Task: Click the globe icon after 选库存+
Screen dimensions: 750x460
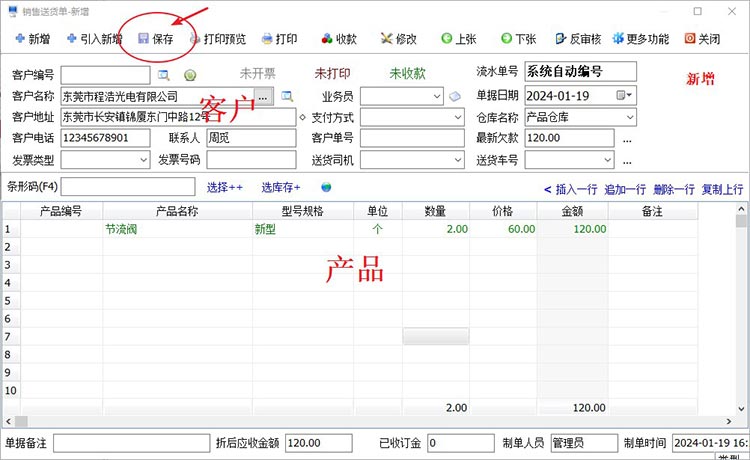Action: (x=326, y=187)
